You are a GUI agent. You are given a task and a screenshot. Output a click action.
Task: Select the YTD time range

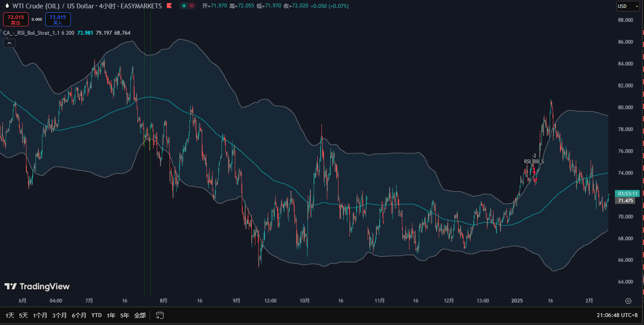click(96, 315)
